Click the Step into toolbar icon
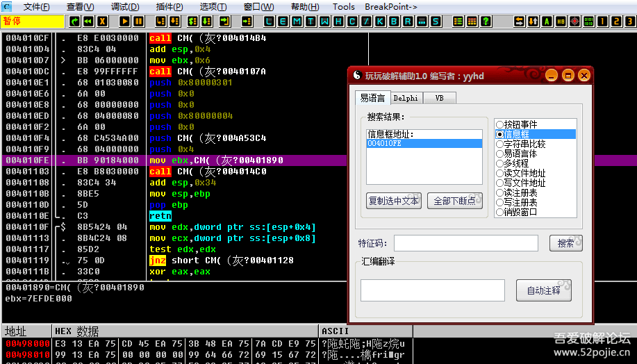The image size is (637, 364). 161,21
